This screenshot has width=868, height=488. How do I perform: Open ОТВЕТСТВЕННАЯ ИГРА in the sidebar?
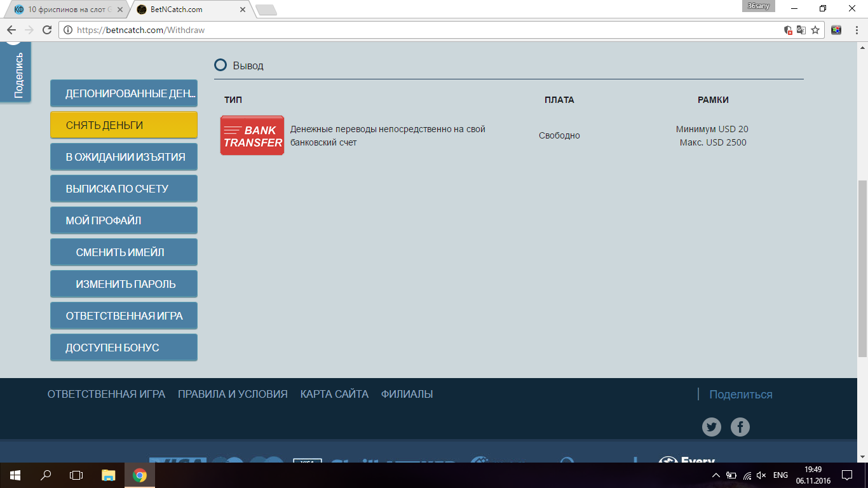pyautogui.click(x=124, y=316)
